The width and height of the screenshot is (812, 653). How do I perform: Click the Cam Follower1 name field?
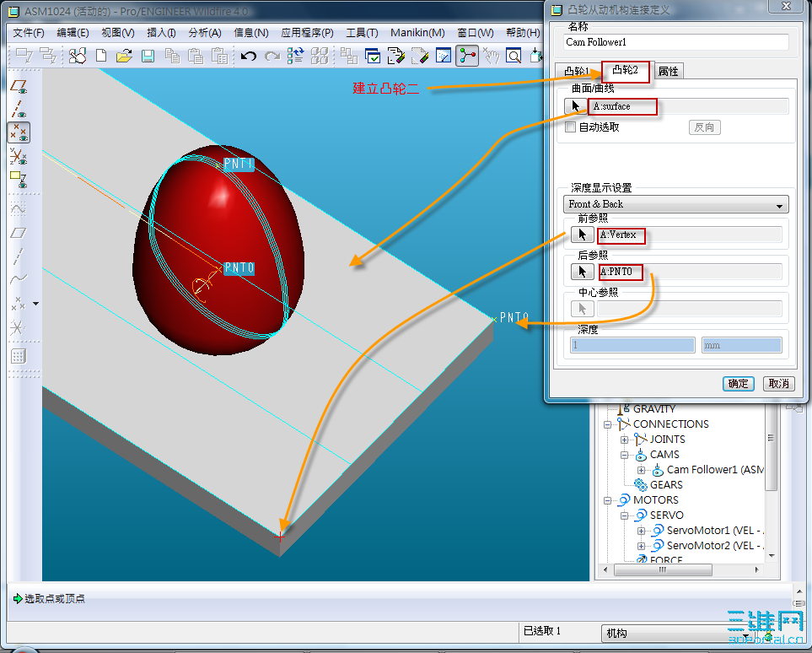(675, 42)
